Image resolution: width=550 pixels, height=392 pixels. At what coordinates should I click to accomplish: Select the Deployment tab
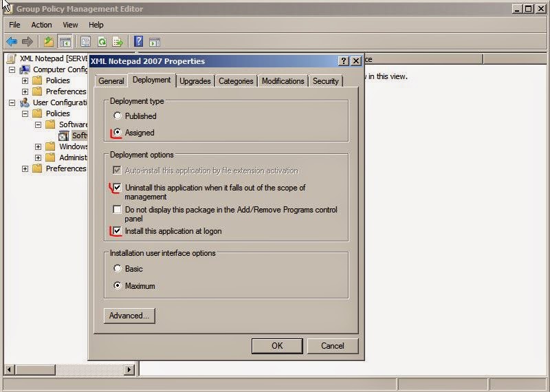pos(151,80)
